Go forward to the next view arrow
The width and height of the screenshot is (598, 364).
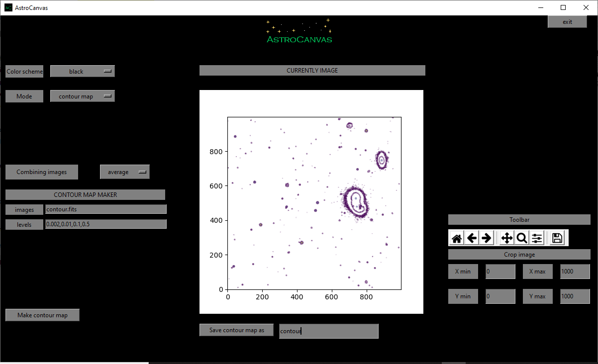(487, 238)
